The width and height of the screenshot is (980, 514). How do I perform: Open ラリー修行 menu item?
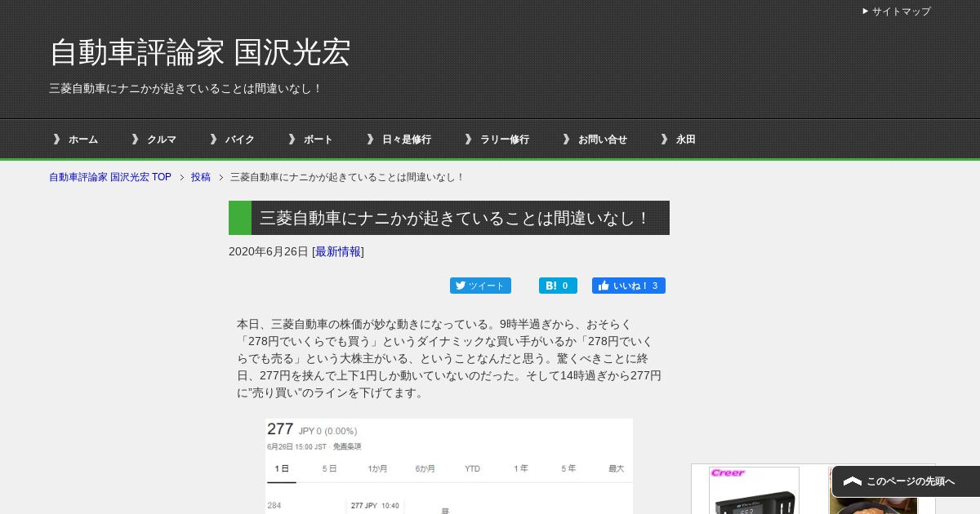[x=497, y=140]
